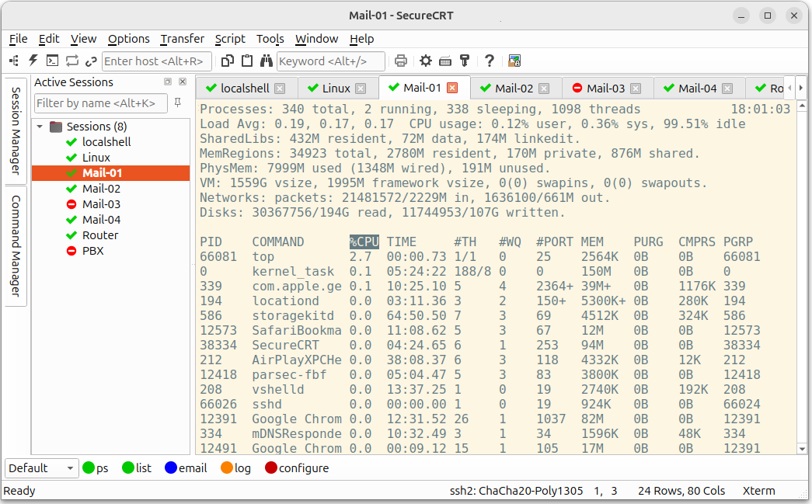Collapse the Sessions (8) tree folder
The height and width of the screenshot is (504, 812).
click(40, 127)
